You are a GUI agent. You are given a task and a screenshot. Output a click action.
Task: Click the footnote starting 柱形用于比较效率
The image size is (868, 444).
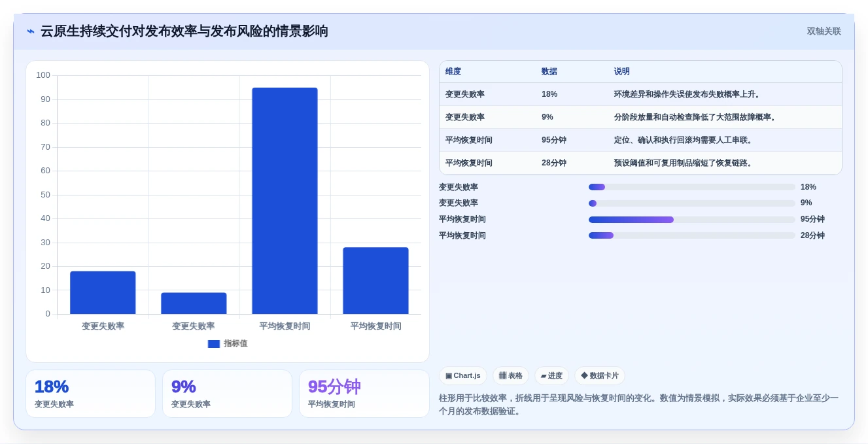[640, 404]
